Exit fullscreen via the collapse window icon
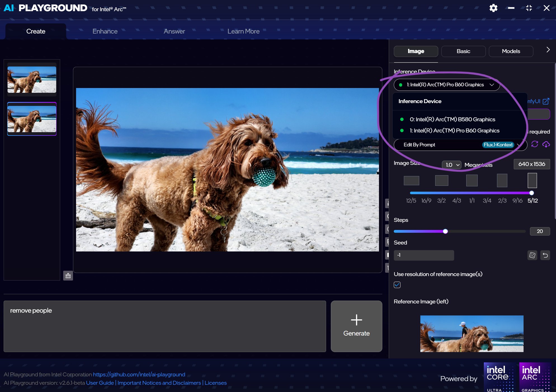 pos(529,8)
